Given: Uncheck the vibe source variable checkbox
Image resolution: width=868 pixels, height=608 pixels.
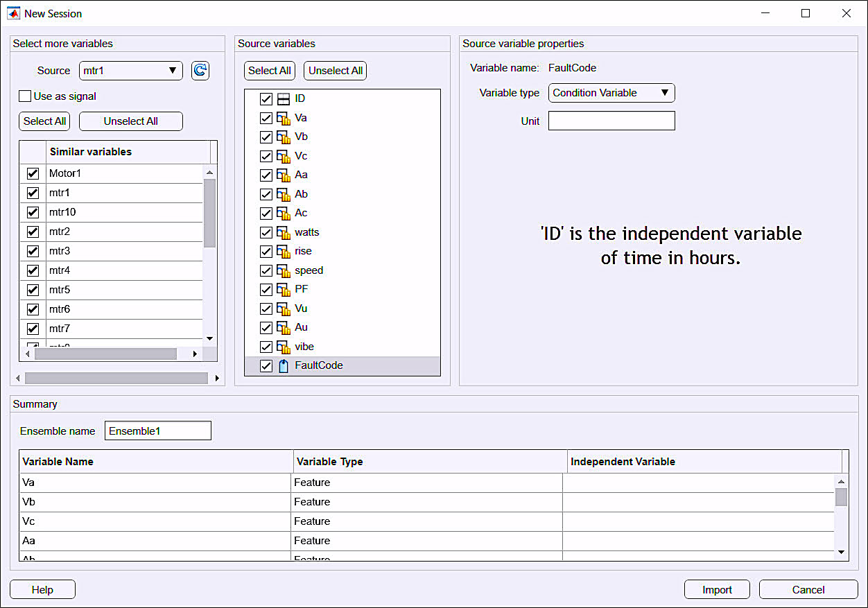Looking at the screenshot, I should tap(266, 347).
